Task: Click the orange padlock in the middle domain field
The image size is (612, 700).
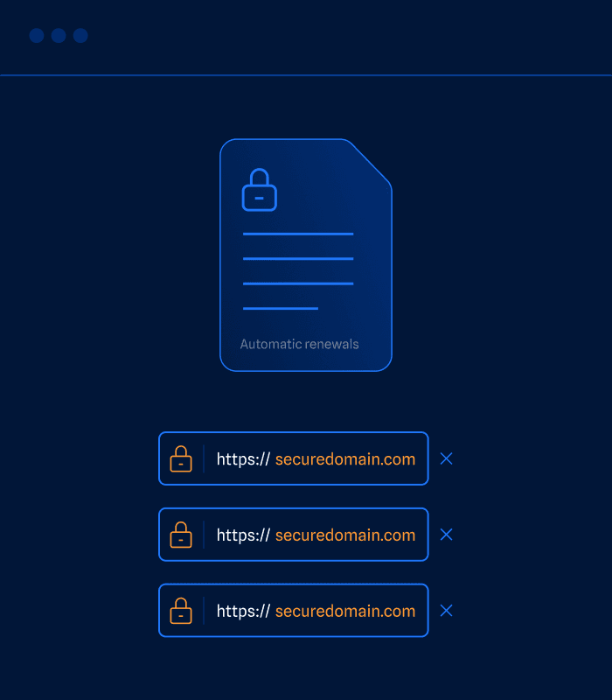Action: [181, 535]
